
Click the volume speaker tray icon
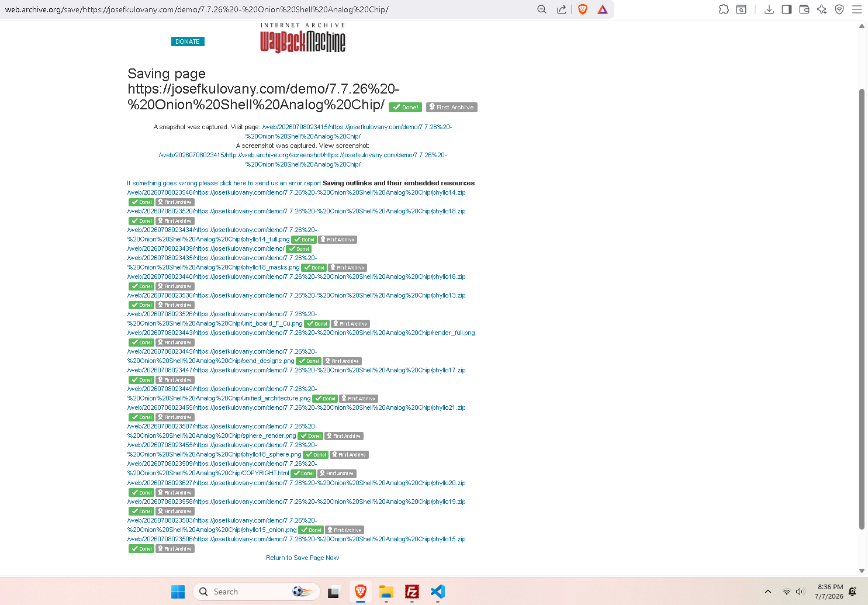[x=800, y=592]
